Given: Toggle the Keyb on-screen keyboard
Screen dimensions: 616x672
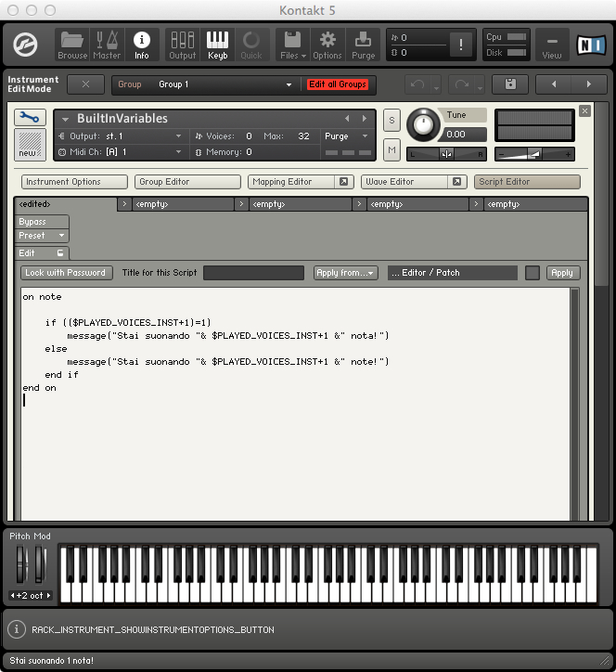Looking at the screenshot, I should (x=217, y=45).
